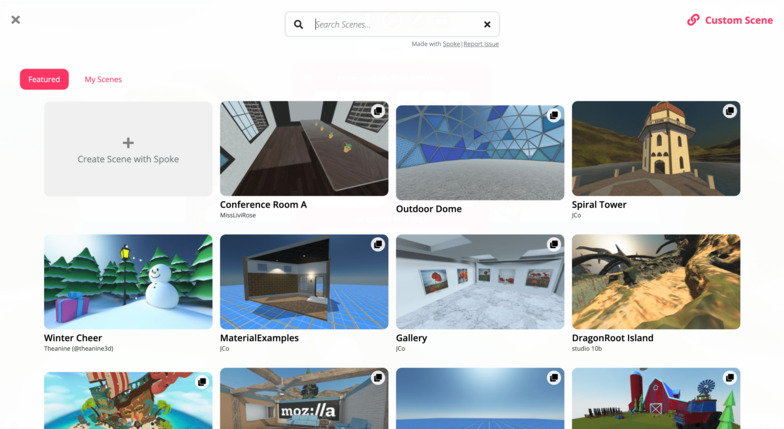Switch to the My Scenes tab
Image resolution: width=784 pixels, height=429 pixels.
103,79
